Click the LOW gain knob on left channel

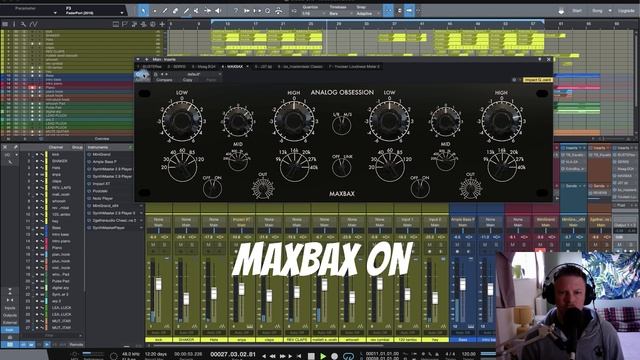(182, 121)
